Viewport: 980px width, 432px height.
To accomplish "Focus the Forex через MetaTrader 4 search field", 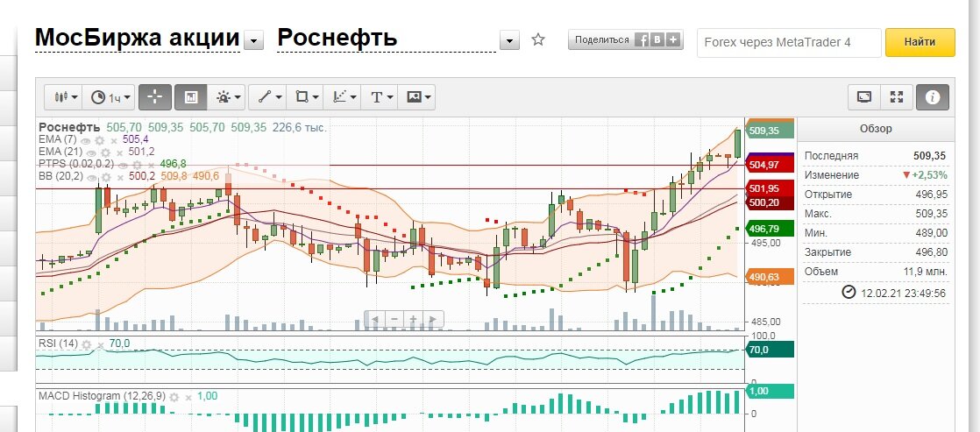I will tap(789, 43).
